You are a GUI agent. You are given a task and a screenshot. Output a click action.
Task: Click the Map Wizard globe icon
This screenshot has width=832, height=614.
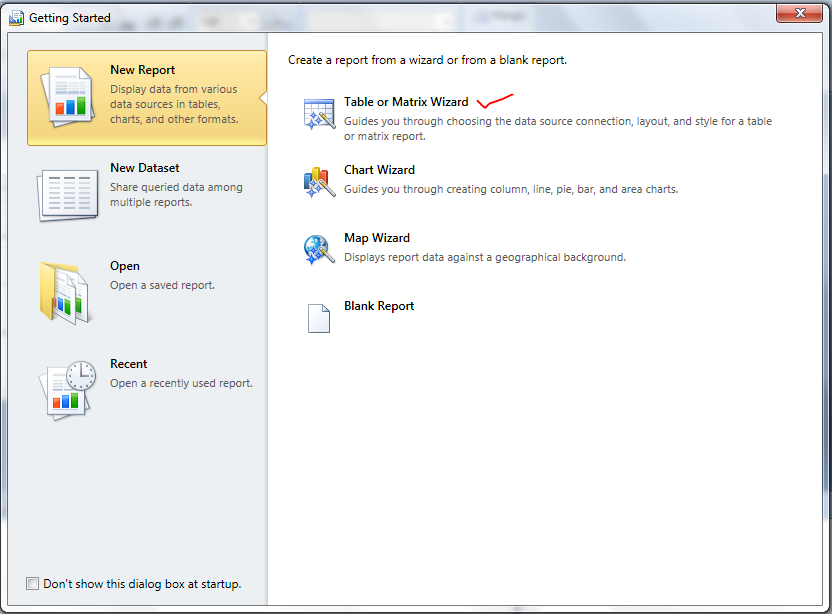(x=319, y=250)
